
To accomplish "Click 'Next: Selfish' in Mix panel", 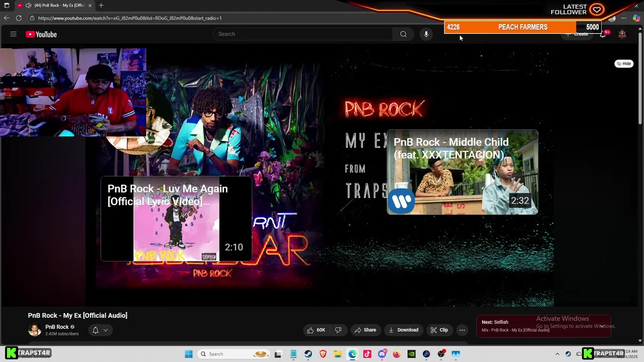I will [495, 322].
